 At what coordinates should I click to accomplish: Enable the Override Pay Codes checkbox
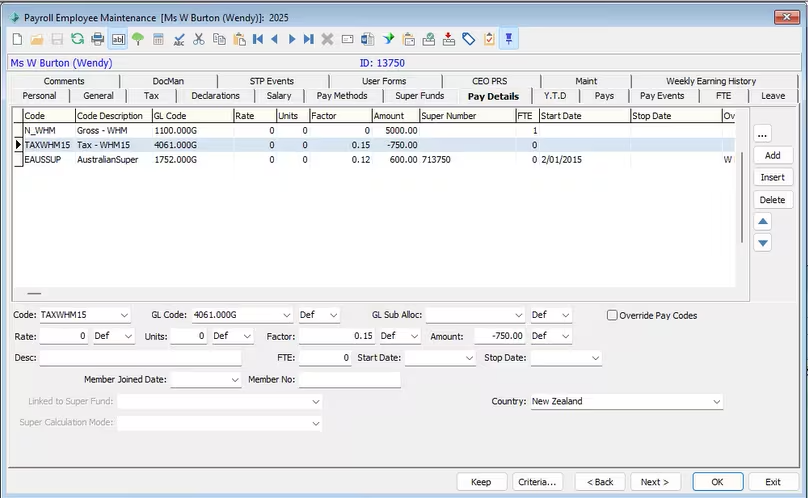pyautogui.click(x=613, y=315)
